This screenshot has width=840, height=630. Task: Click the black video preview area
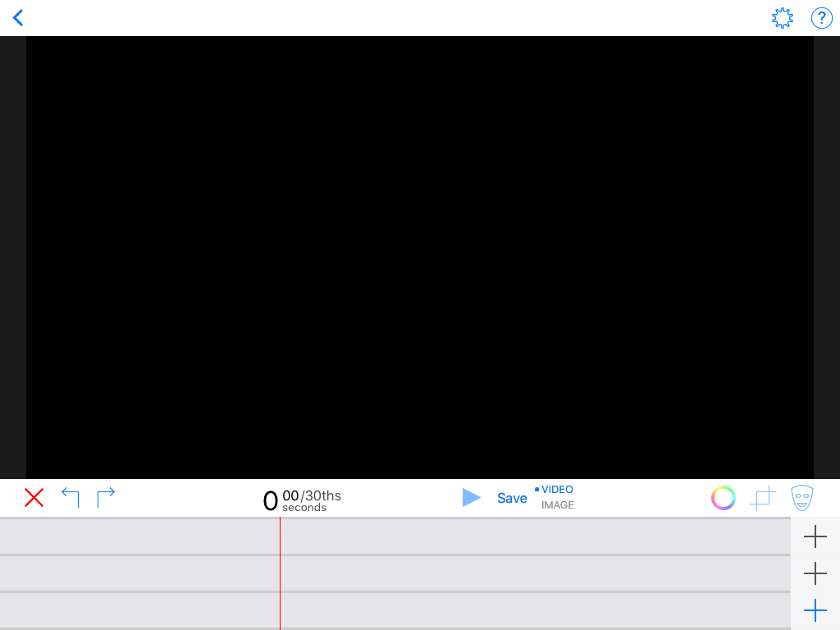click(x=420, y=257)
